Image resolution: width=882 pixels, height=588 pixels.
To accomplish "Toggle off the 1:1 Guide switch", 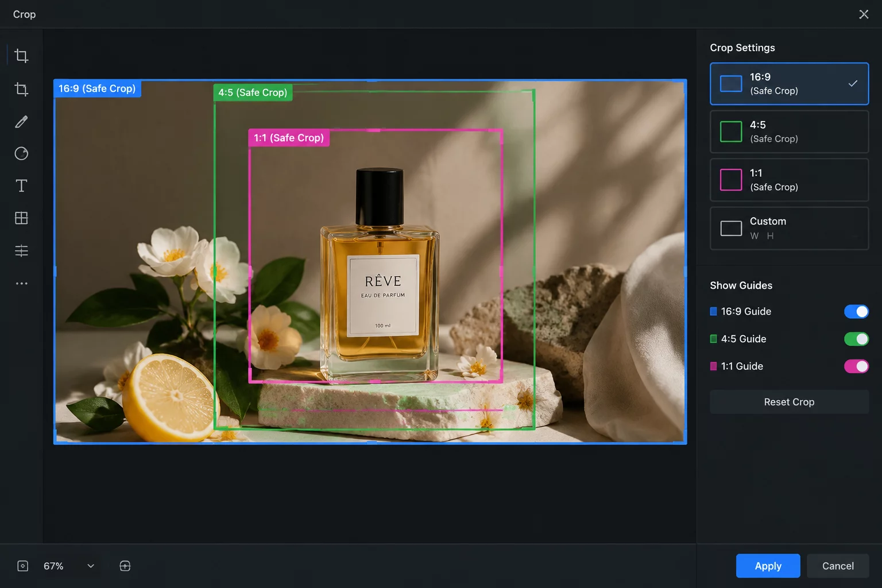I will [856, 366].
